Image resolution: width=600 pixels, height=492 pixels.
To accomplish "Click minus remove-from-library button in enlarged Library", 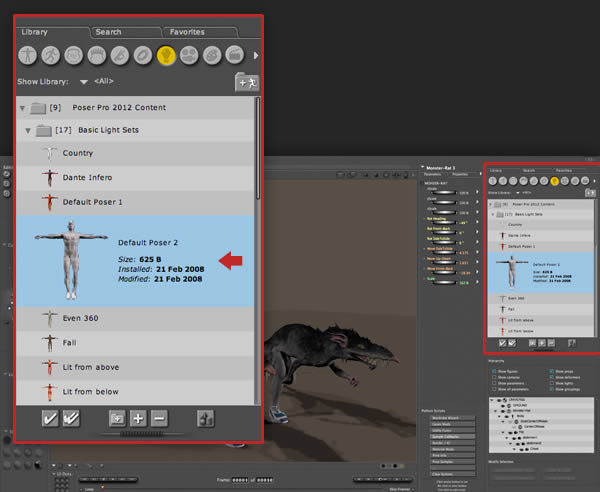I will tap(159, 418).
